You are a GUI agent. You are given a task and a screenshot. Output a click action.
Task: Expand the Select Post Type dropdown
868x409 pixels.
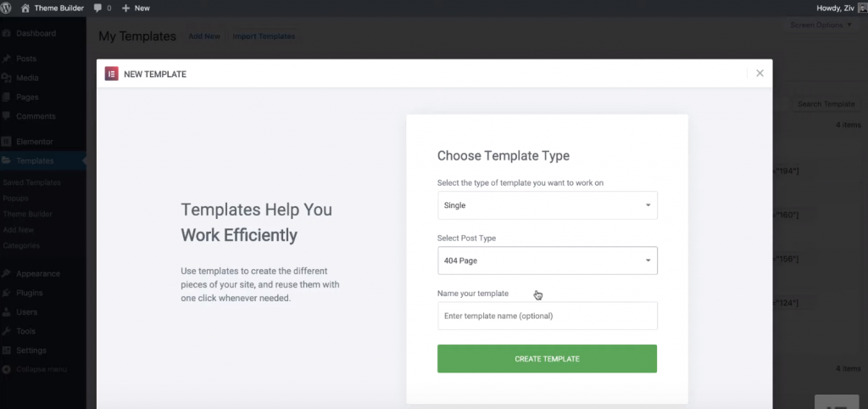pos(547,261)
